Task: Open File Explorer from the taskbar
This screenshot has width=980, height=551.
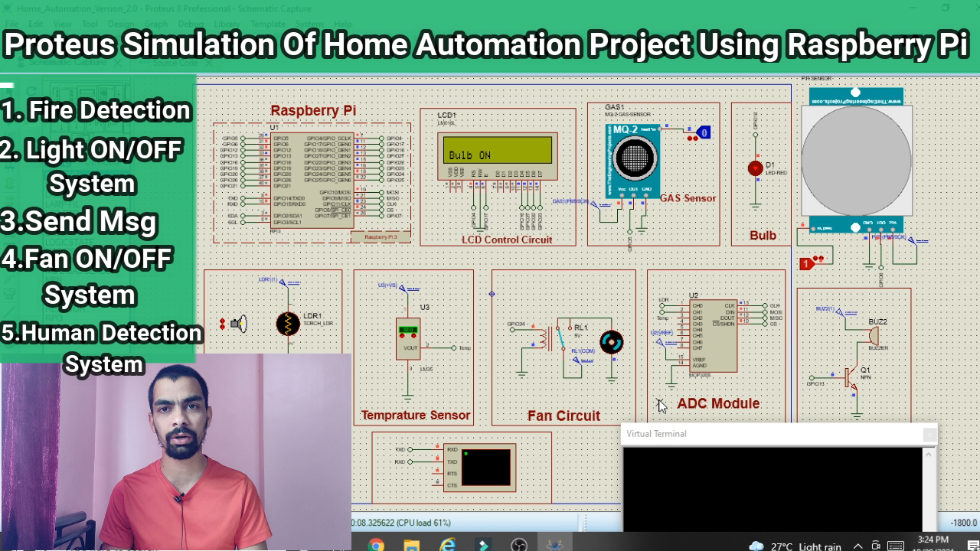Action: click(x=412, y=545)
